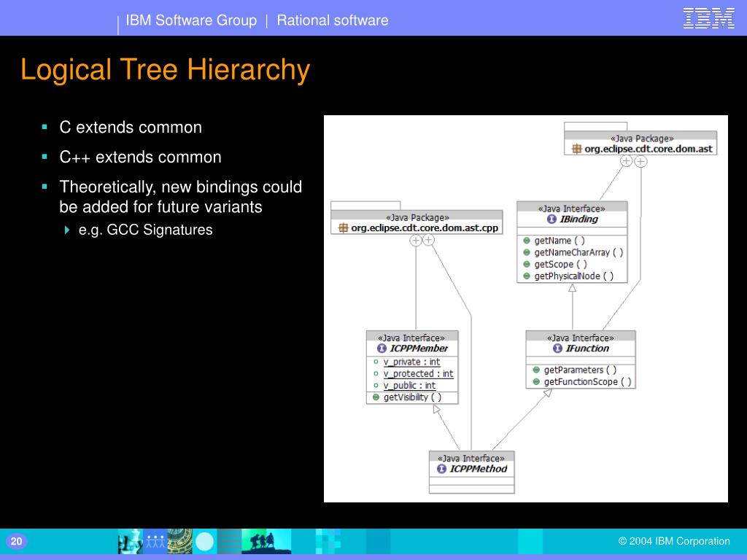Click Rational software header text

[x=333, y=20]
